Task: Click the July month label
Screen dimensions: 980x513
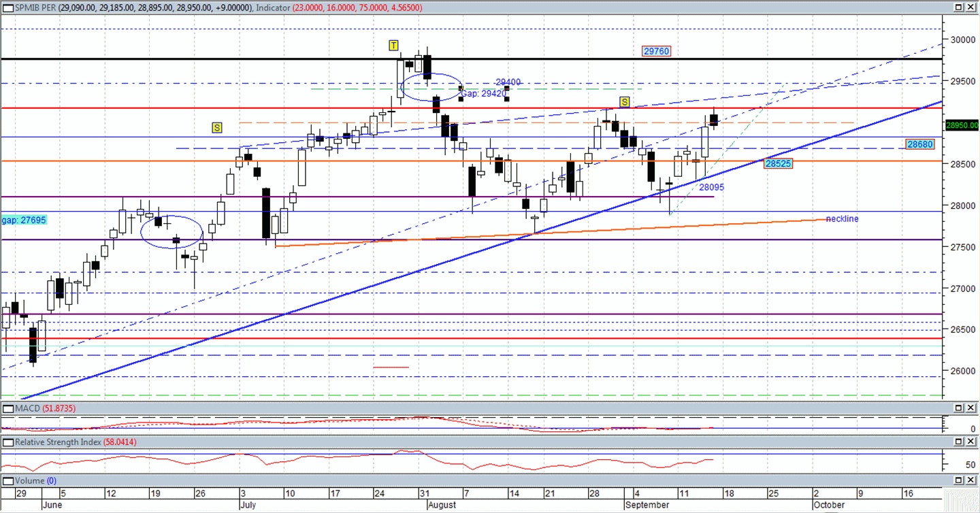Action: (x=249, y=506)
